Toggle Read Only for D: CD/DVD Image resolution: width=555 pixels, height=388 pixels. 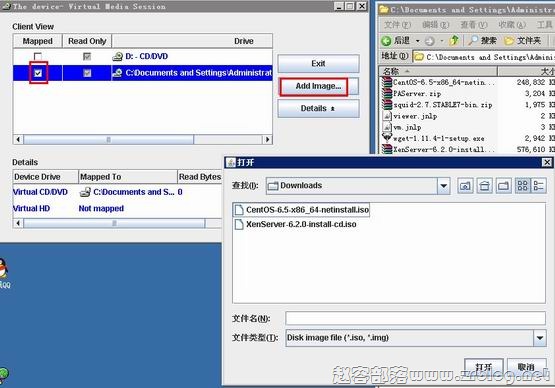(x=87, y=56)
